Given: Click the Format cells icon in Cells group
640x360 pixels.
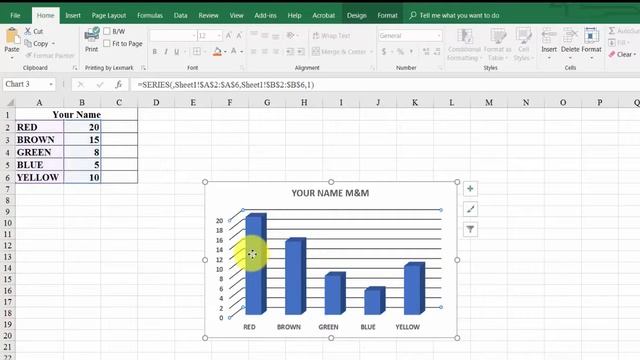Looking at the screenshot, I should click(591, 36).
